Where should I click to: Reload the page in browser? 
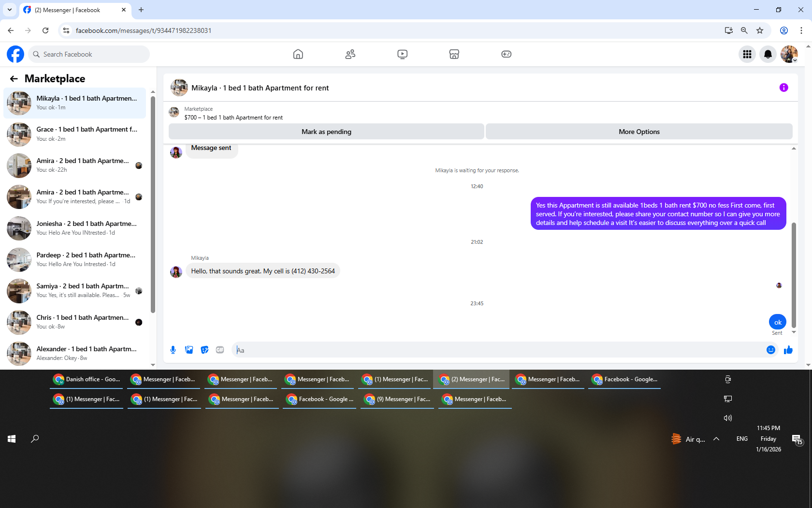(45, 30)
